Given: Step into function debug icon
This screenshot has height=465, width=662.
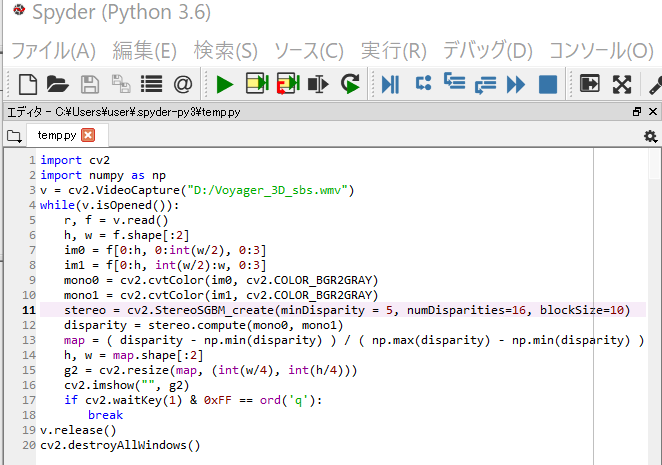Looking at the screenshot, I should (454, 81).
